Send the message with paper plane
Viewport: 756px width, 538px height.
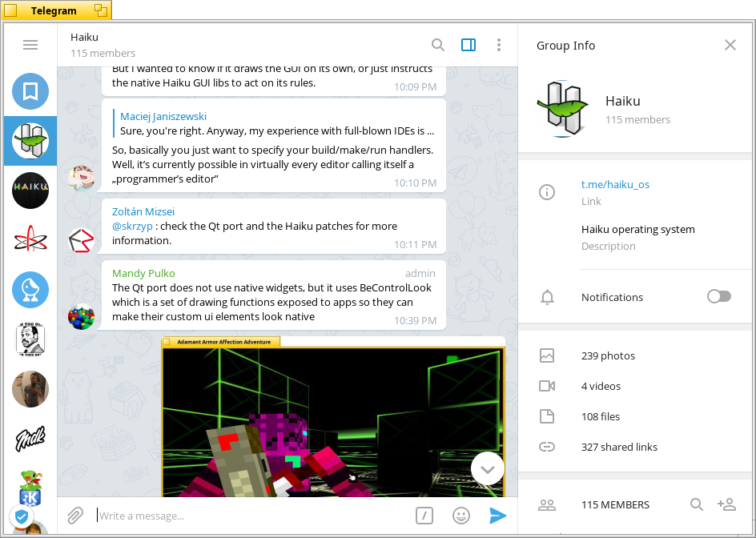click(x=497, y=516)
